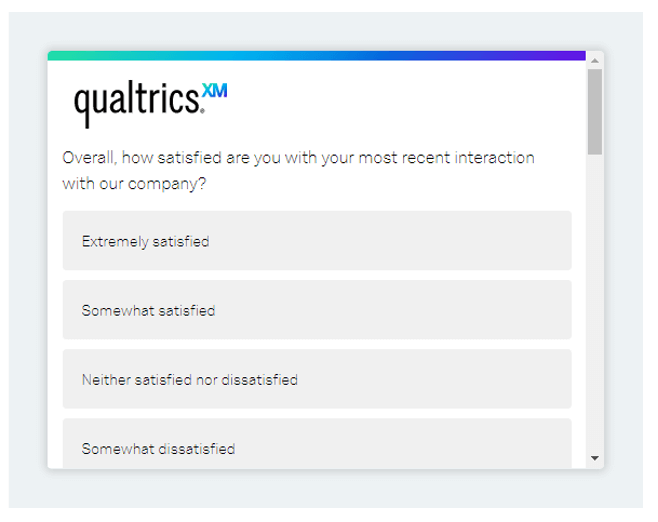Click the middle of the gradient progress bar
Image resolution: width=658 pixels, height=522 pixels.
tap(317, 56)
